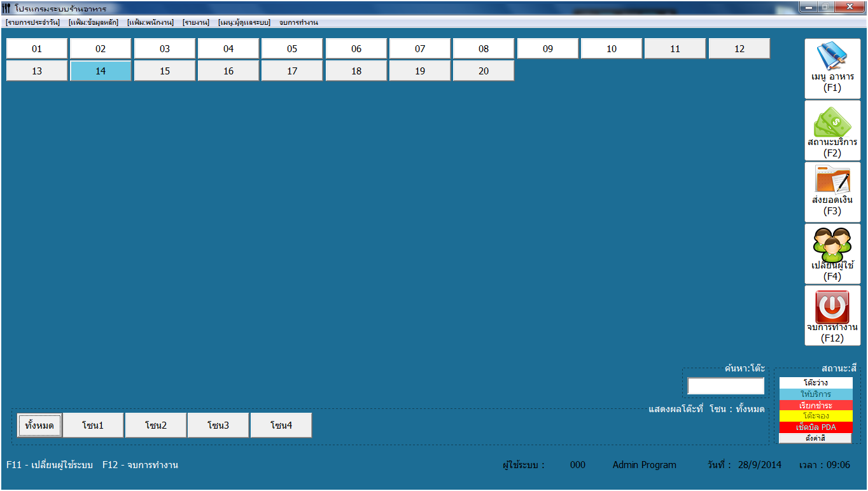Click the yellow โต๊ะจอง color swatch
Viewport: 868px width, 491px height.
click(x=816, y=416)
